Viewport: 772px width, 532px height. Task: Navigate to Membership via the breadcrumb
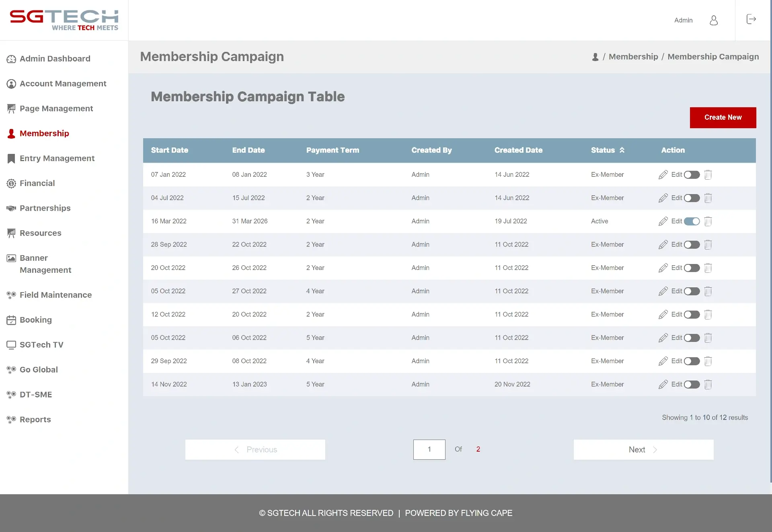pos(633,56)
